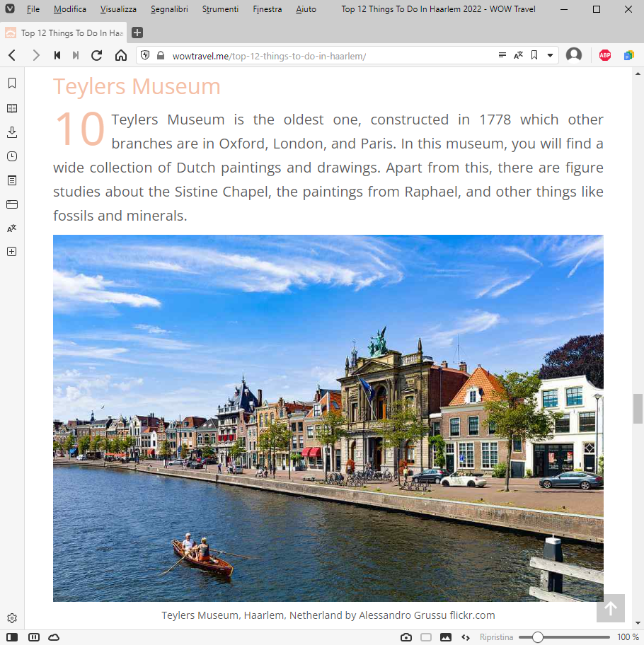The image size is (644, 645).
Task: Open the Modifica menu
Action: tap(70, 9)
